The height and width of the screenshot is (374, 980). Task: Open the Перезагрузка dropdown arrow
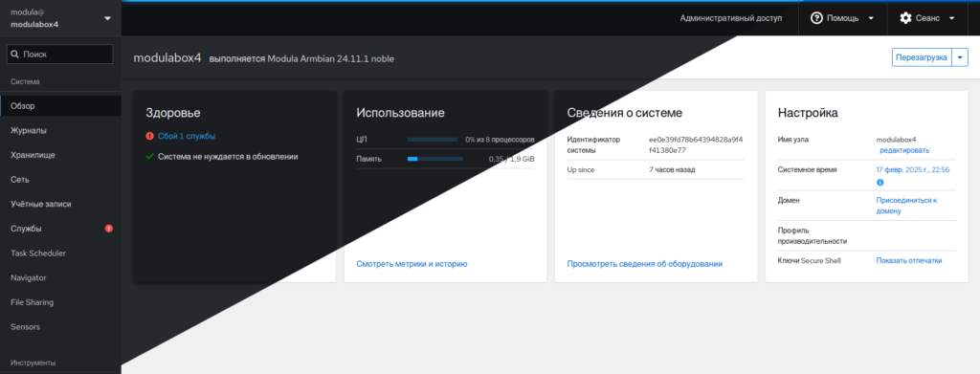(x=959, y=58)
